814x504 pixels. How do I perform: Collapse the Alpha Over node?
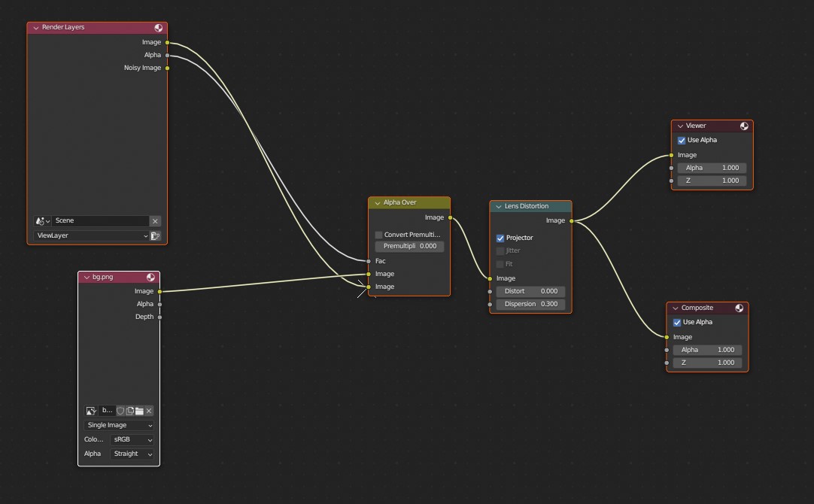coord(378,203)
